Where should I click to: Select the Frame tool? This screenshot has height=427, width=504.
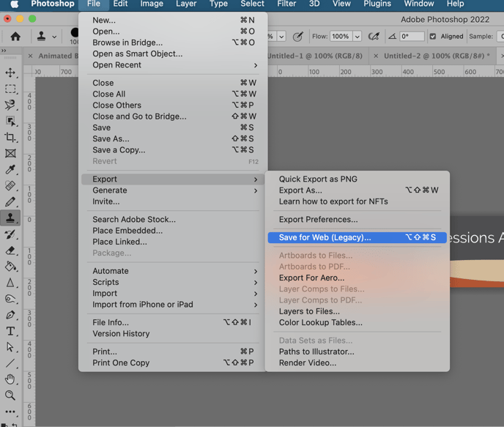10,153
